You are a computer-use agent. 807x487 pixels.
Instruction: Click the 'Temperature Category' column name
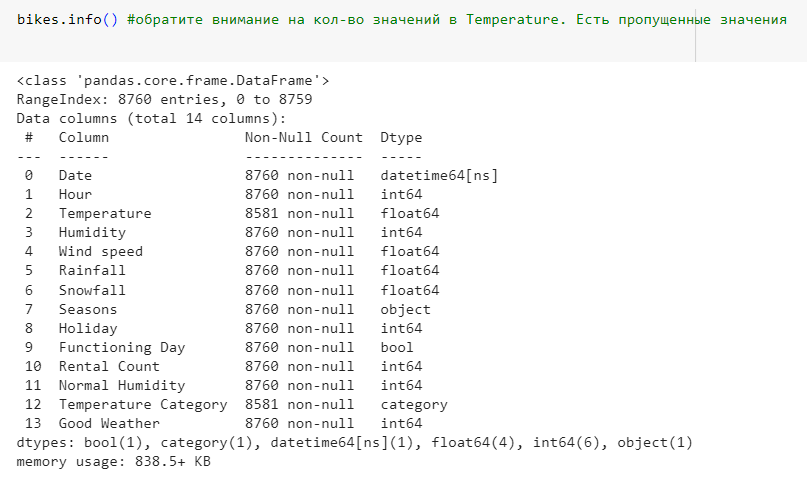[142, 404]
